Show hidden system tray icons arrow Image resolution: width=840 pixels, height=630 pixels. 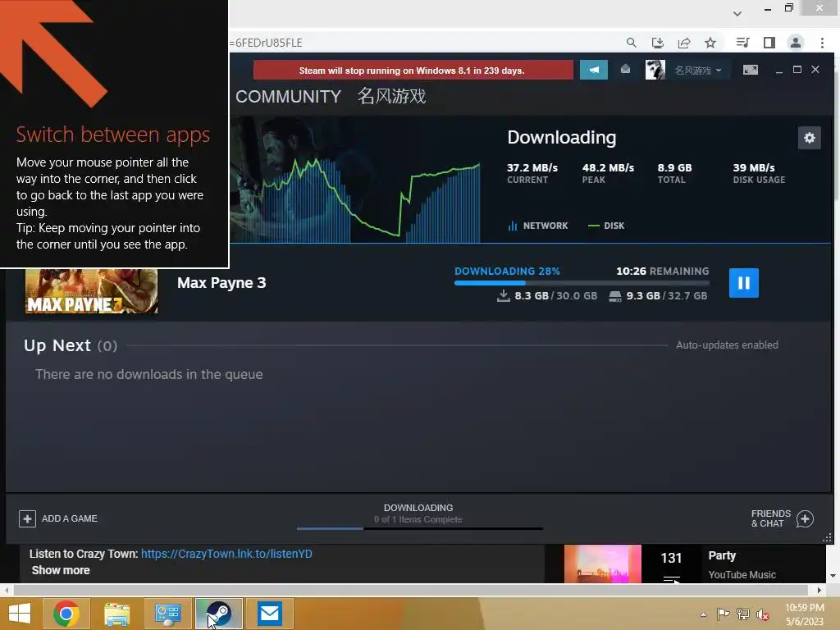[x=703, y=614]
